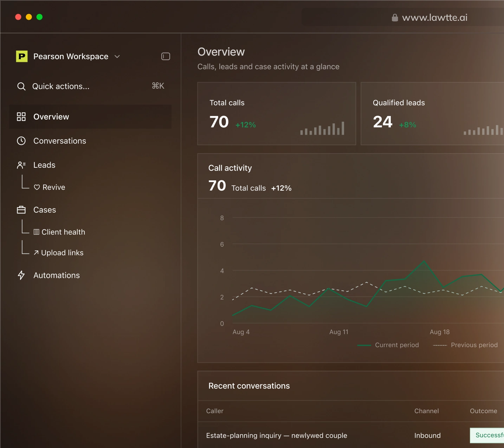
Task: Click the Aug 18 axis label
Action: click(x=440, y=332)
